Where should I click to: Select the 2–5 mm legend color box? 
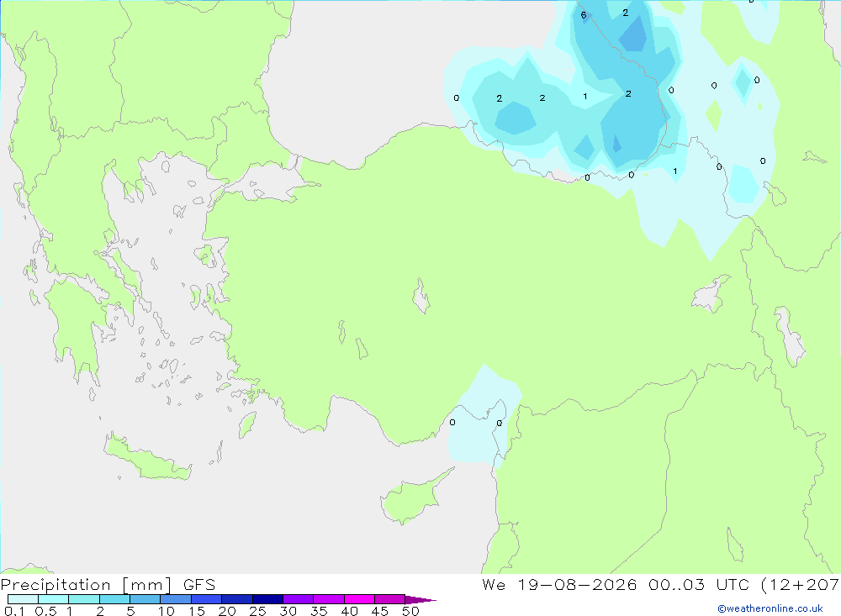[x=114, y=599]
